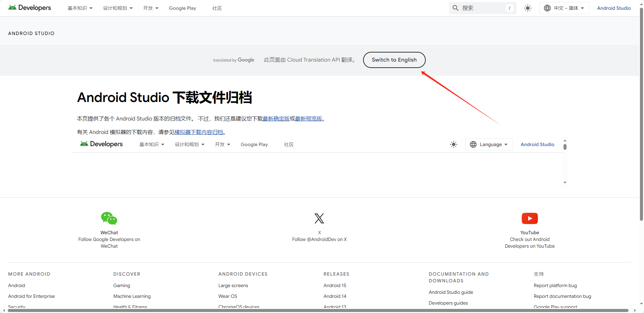Click the page vertical scrollbar thumb
This screenshot has width=644, height=313.
point(641,114)
